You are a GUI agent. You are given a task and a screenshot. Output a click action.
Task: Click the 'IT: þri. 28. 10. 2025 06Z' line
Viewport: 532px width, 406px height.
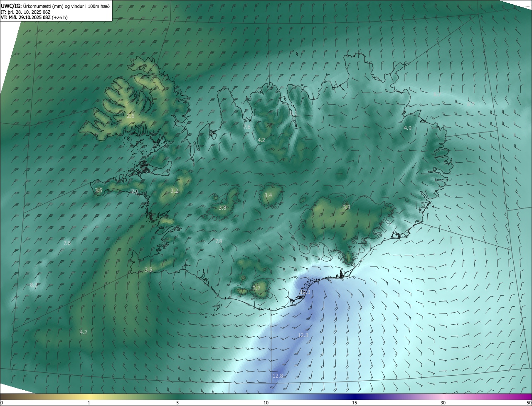pyautogui.click(x=25, y=12)
